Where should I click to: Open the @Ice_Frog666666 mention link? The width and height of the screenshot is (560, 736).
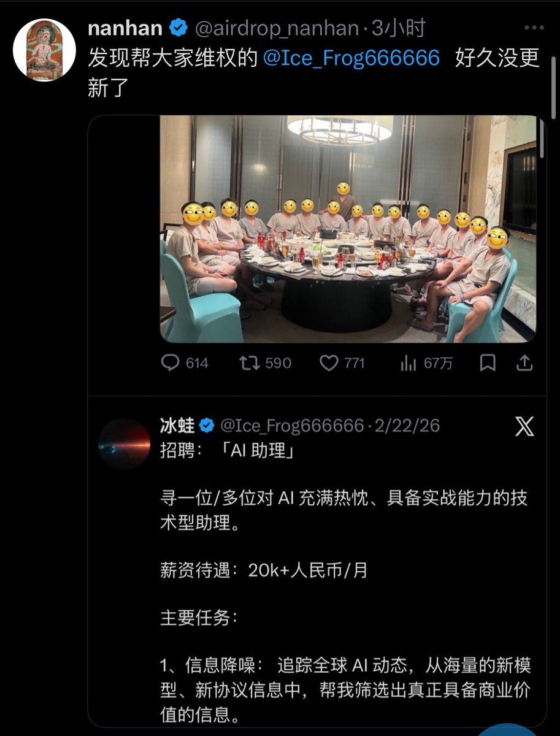(351, 58)
